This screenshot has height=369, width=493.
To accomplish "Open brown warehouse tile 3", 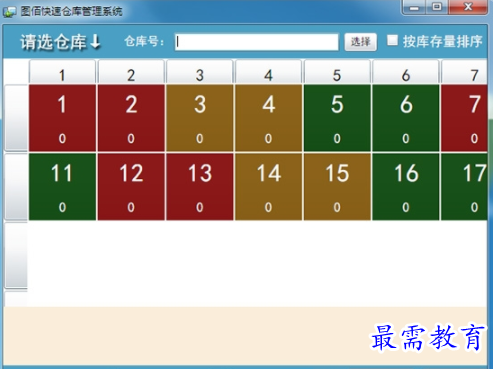I will (200, 118).
